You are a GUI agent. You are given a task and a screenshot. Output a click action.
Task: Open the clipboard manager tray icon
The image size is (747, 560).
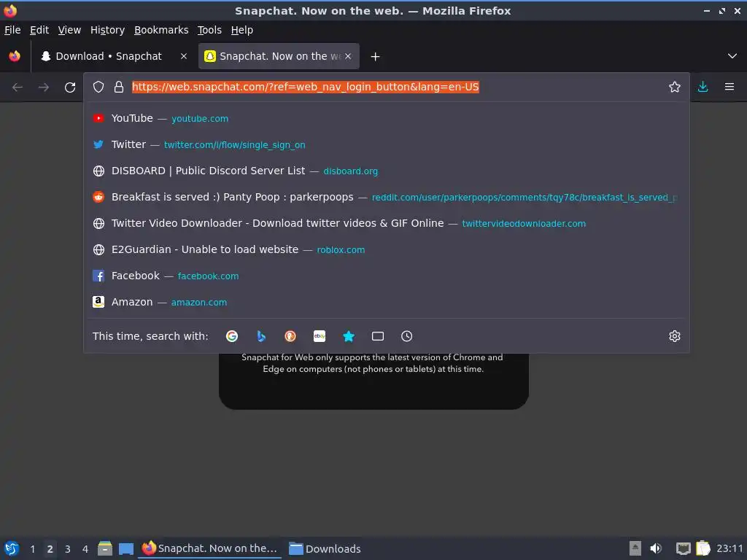pyautogui.click(x=703, y=548)
